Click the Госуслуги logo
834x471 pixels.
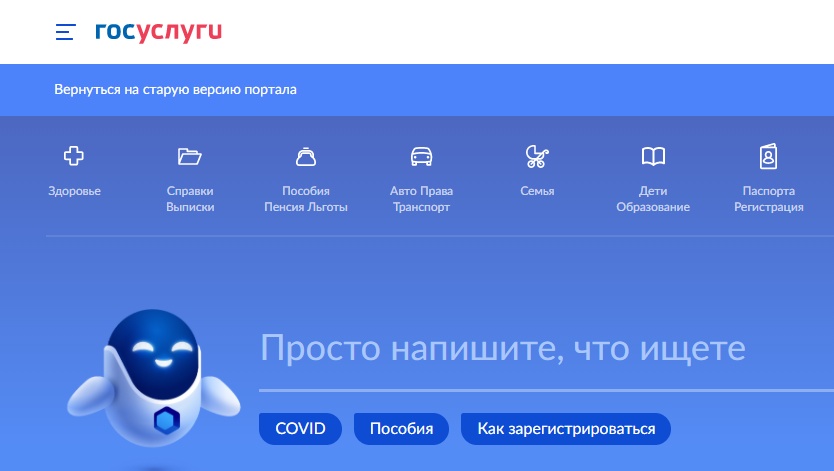tap(158, 32)
